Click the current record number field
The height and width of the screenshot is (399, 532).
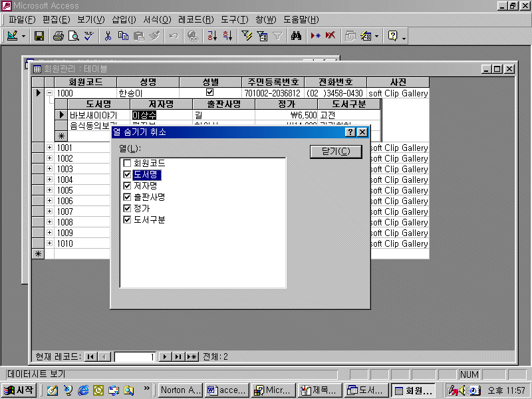click(x=135, y=357)
